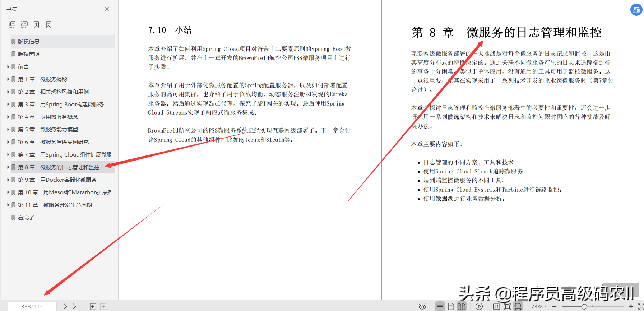Open the 版权声明 bookmark
Viewport: 644px width, 311px height.
click(x=29, y=54)
